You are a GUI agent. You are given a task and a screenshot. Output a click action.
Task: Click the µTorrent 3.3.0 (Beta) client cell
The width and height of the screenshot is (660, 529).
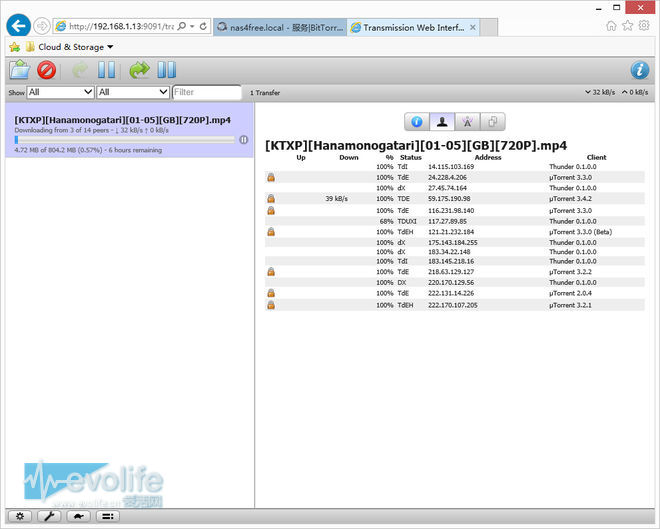tap(580, 232)
